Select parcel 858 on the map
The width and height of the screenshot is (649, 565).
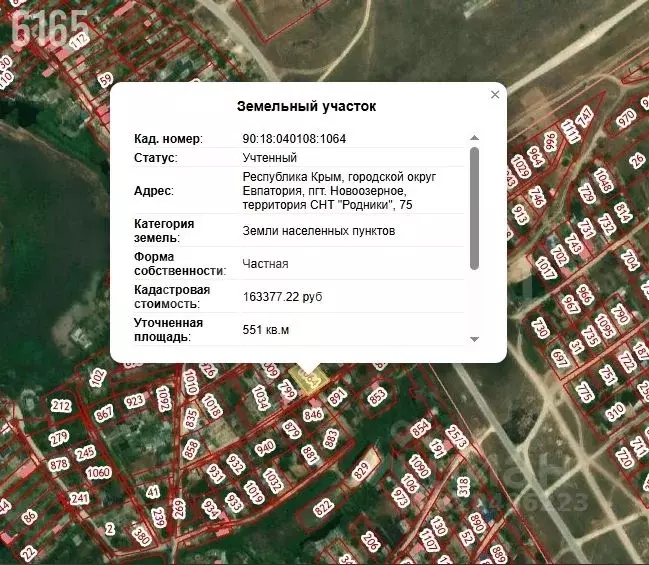191,449
